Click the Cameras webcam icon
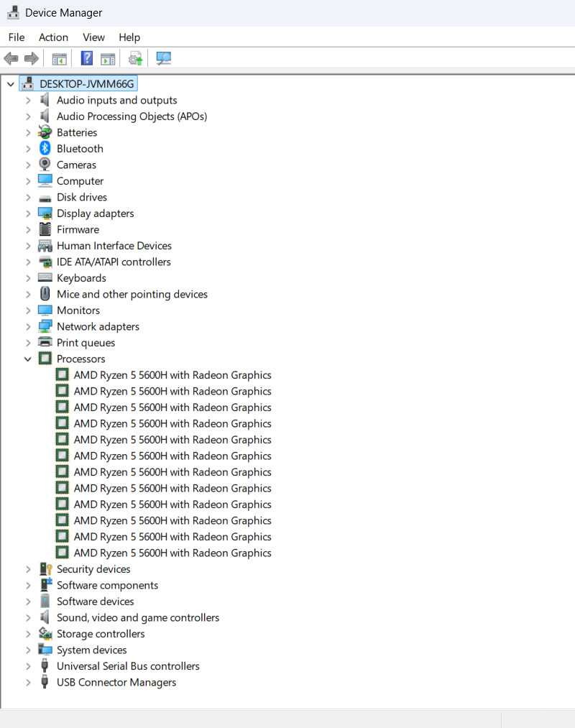 [x=45, y=165]
